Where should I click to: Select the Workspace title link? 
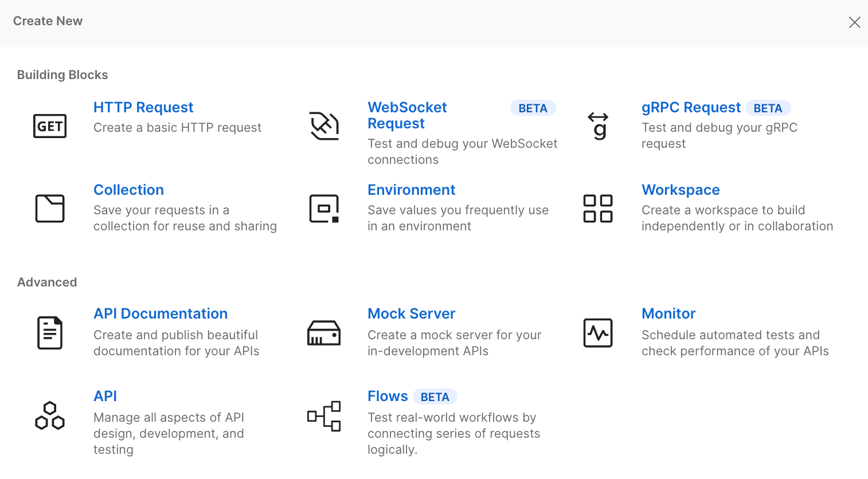coord(681,190)
